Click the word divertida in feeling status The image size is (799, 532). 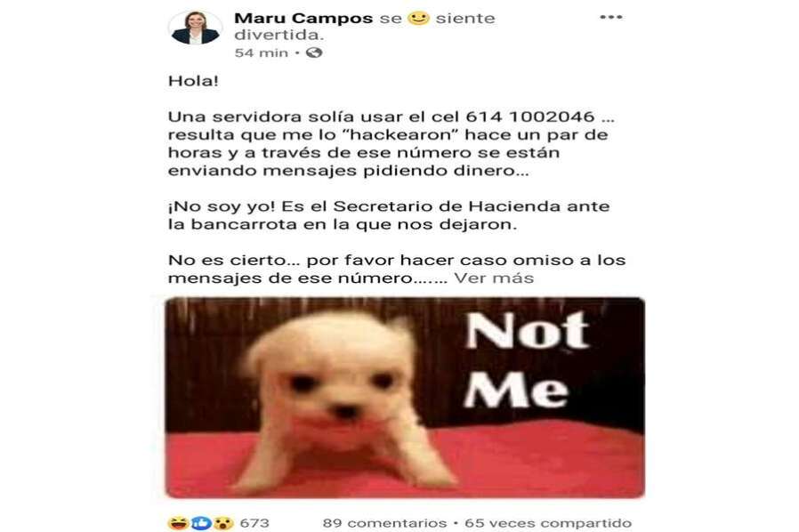(278, 36)
